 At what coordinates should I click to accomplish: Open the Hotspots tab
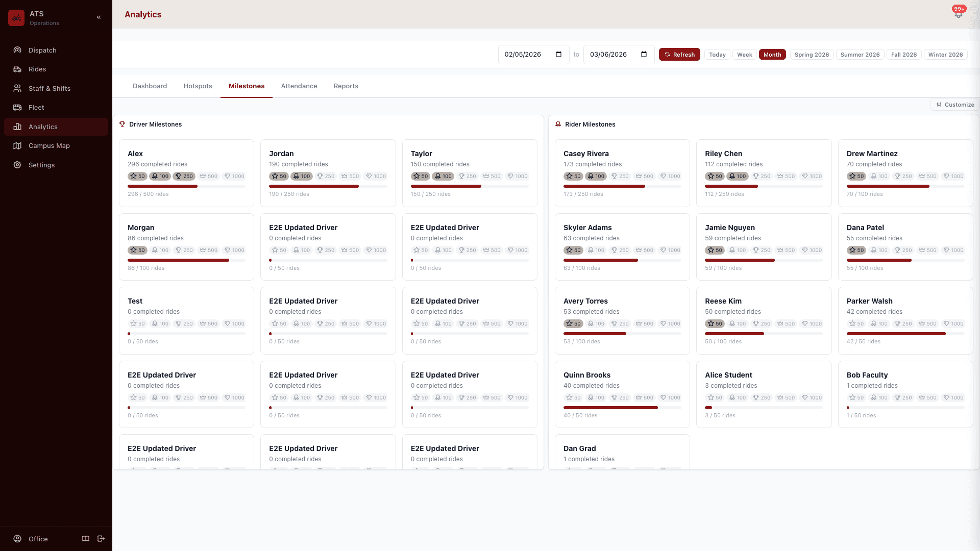pyautogui.click(x=198, y=86)
